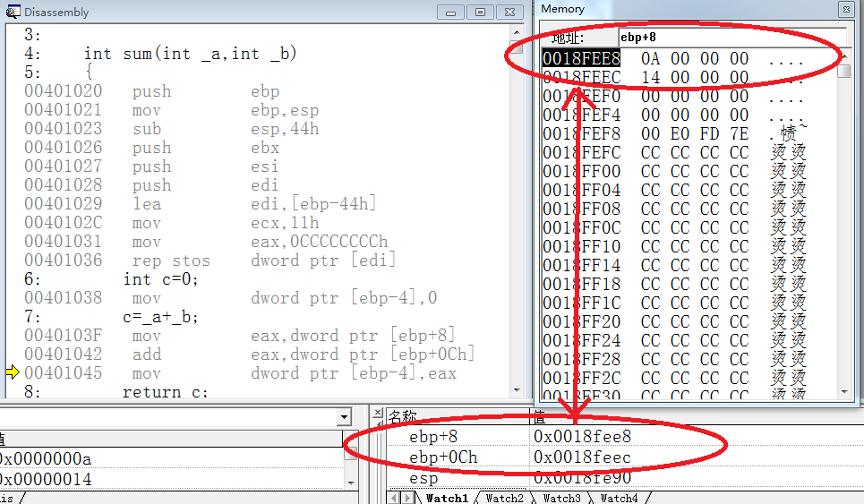Select the ebp+8 watch entry
The image size is (864, 504).
tap(433, 437)
